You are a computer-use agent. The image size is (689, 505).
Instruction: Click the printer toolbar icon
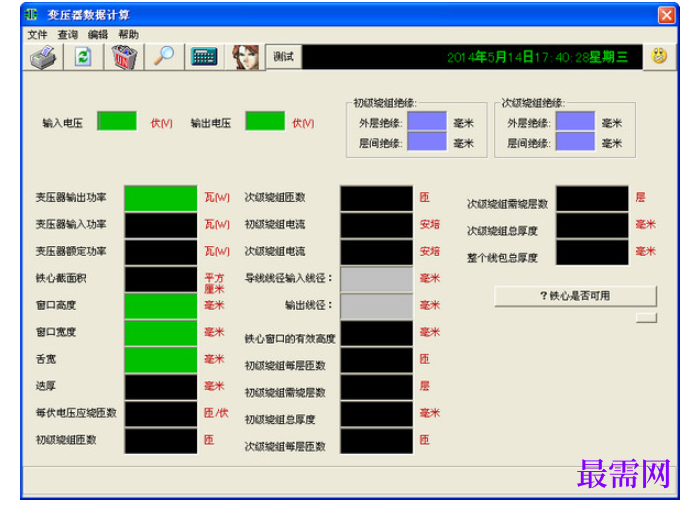43,57
